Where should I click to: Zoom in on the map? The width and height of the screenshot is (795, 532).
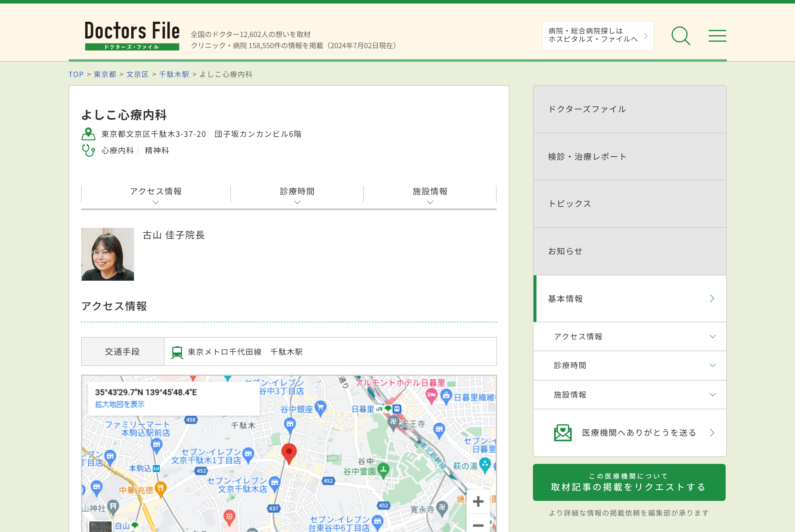point(478,501)
